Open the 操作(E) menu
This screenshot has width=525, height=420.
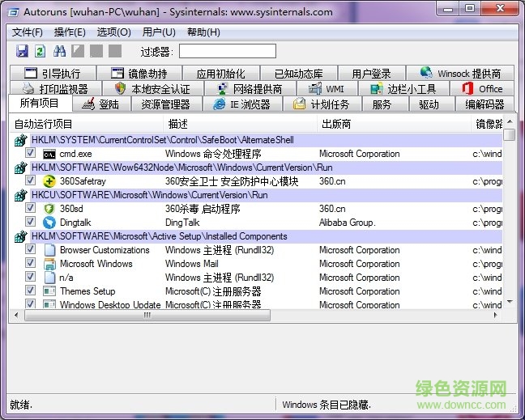coord(70,32)
